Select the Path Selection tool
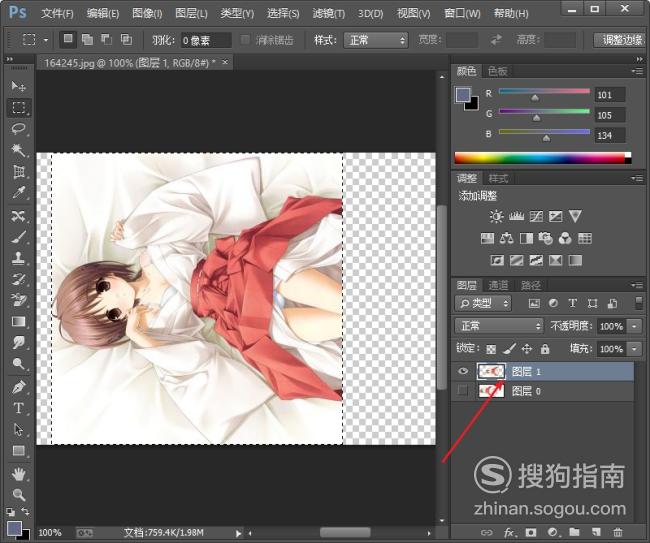The height and width of the screenshot is (543, 650). pyautogui.click(x=18, y=429)
